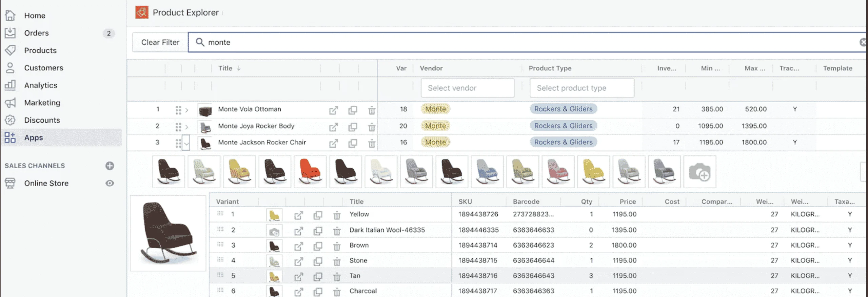Screen dimensions: 868x297
Task: Open Discounts in sidebar
Action: pyautogui.click(x=42, y=120)
